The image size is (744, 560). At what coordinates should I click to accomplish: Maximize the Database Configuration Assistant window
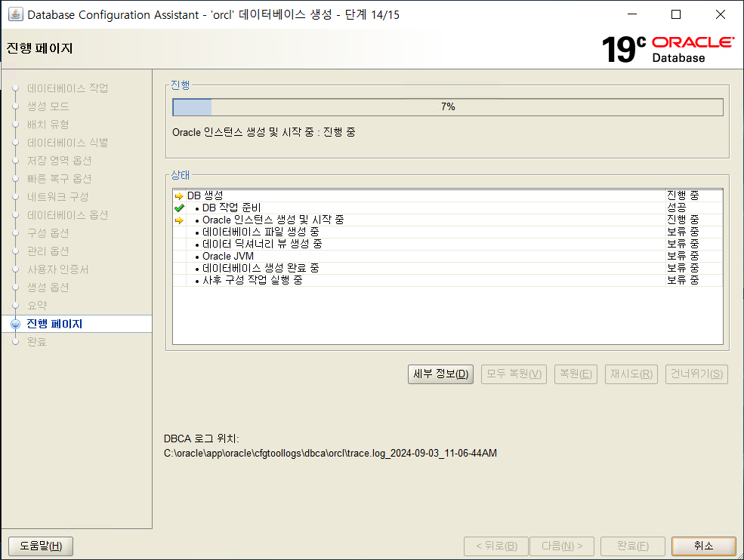(x=676, y=14)
